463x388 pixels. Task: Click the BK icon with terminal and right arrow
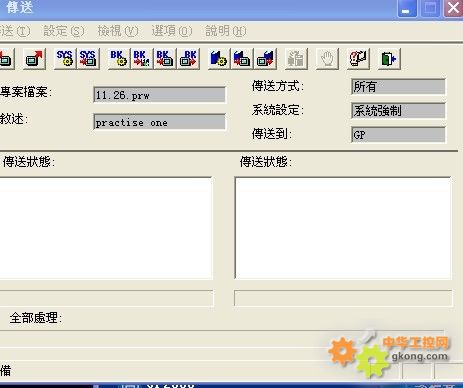click(x=189, y=59)
